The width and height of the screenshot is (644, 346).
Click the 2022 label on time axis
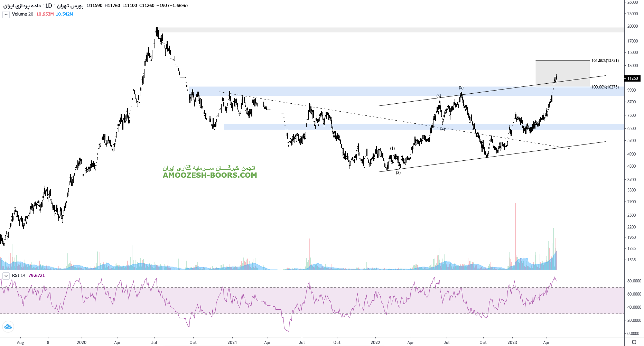coord(375,343)
